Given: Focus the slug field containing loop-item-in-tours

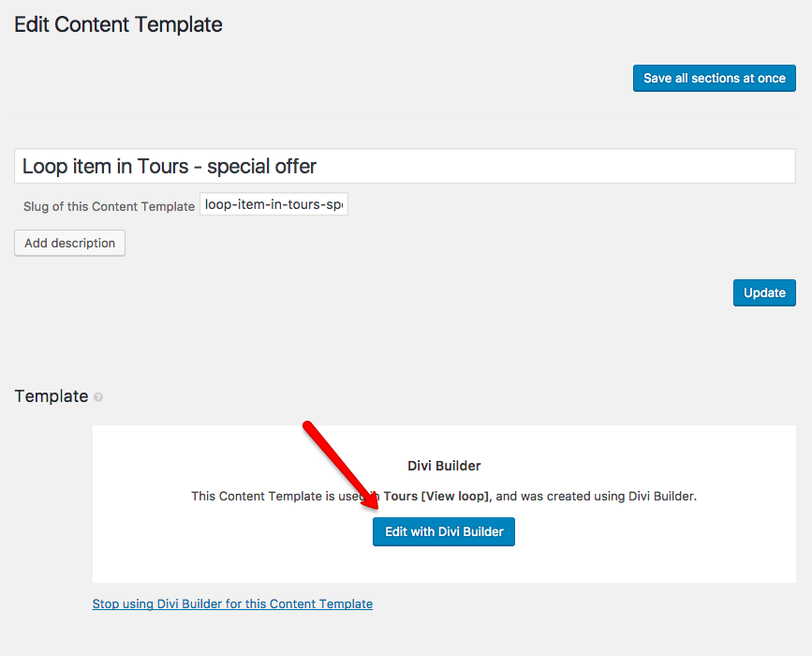Looking at the screenshot, I should [x=274, y=204].
